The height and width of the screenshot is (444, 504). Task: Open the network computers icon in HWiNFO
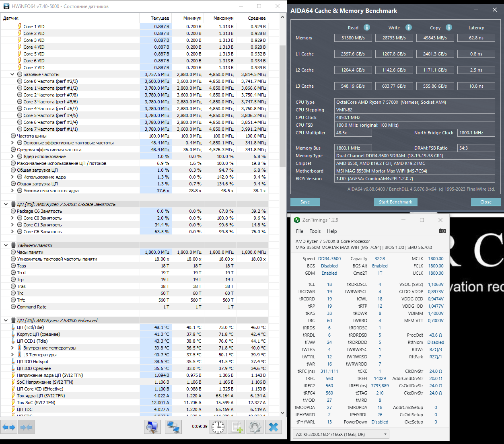coord(173,427)
